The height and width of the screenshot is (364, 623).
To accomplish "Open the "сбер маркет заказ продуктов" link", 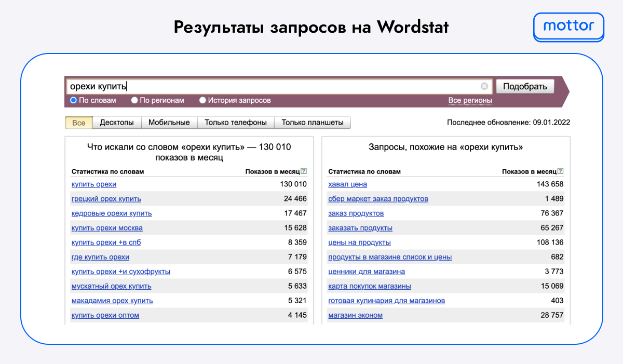I will 378,199.
